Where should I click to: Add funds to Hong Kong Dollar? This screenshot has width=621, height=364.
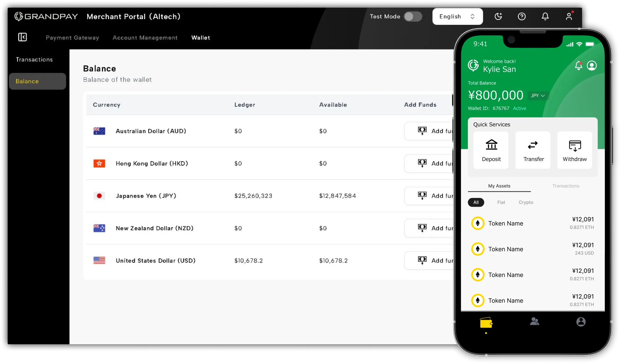[x=429, y=164]
